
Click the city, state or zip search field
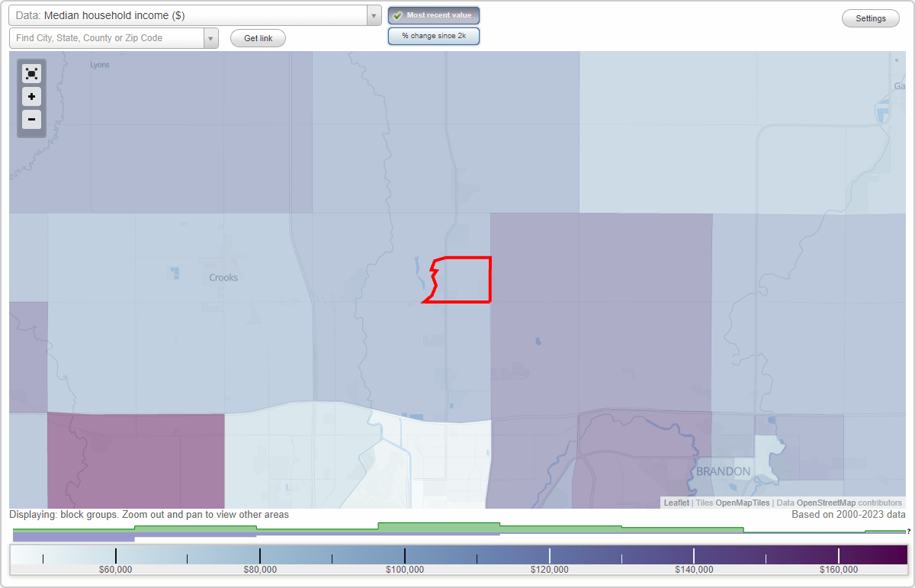click(107, 37)
